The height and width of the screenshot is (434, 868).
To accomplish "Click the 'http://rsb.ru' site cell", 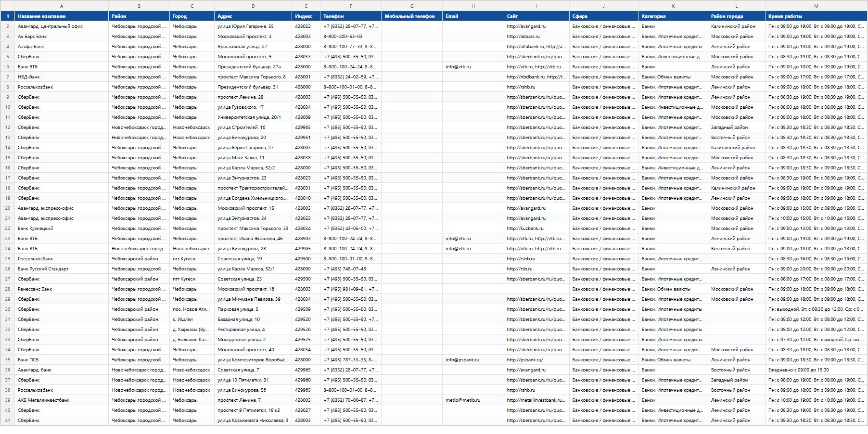I will point(536,269).
